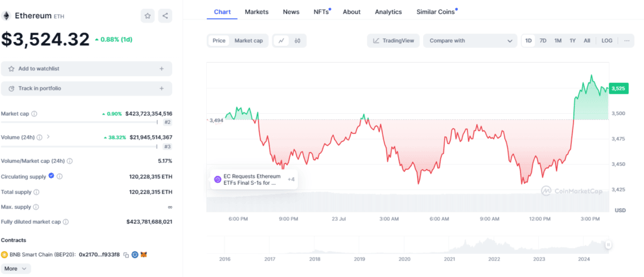Click the BNB Smart Chain coin icon
Image resolution: width=644 pixels, height=277 pixels.
(4, 255)
